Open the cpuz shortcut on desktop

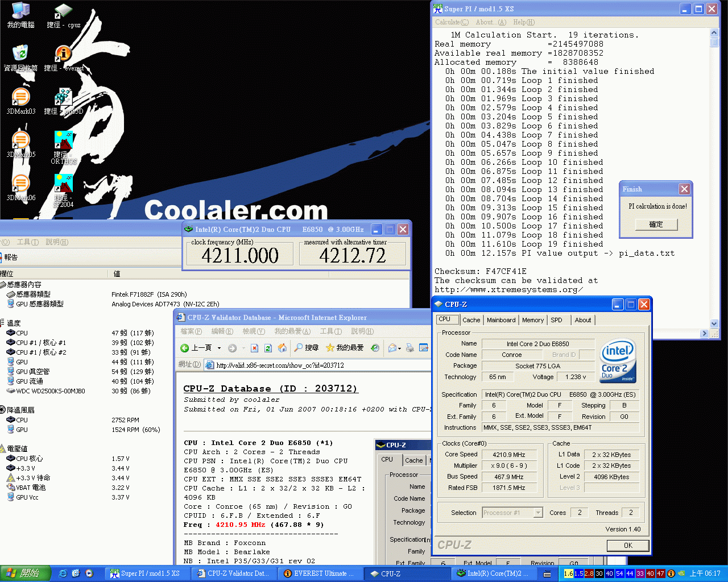63,15
